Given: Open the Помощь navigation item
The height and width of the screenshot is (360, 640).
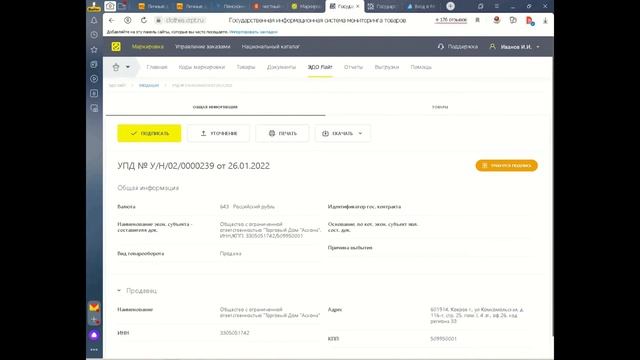Looking at the screenshot, I should [421, 67].
